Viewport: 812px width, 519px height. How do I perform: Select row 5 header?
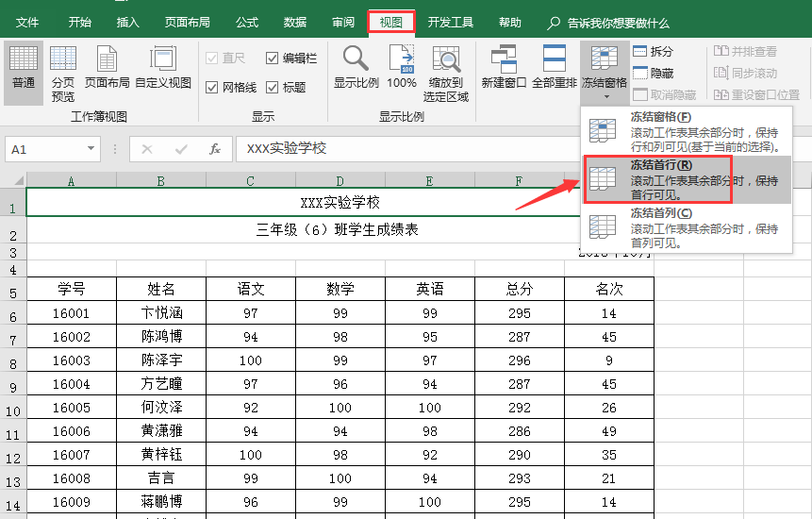click(x=13, y=290)
